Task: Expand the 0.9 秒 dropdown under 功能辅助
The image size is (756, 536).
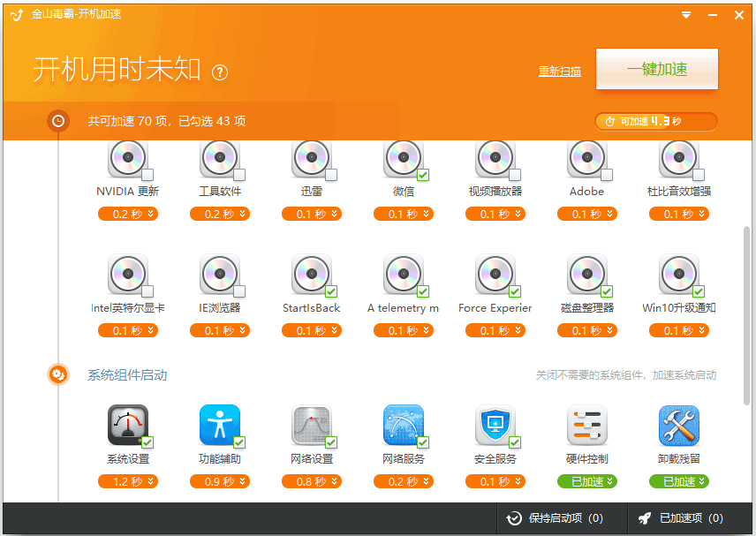Action: [220, 481]
